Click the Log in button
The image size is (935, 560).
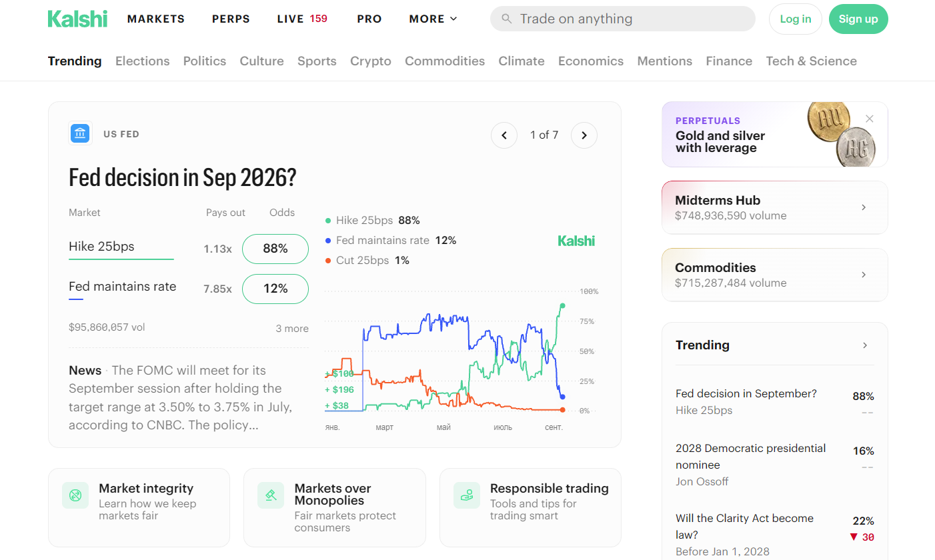pos(796,19)
